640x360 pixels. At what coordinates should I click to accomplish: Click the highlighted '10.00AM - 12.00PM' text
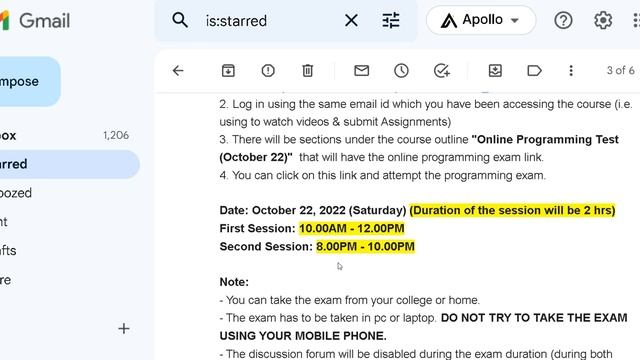click(351, 228)
